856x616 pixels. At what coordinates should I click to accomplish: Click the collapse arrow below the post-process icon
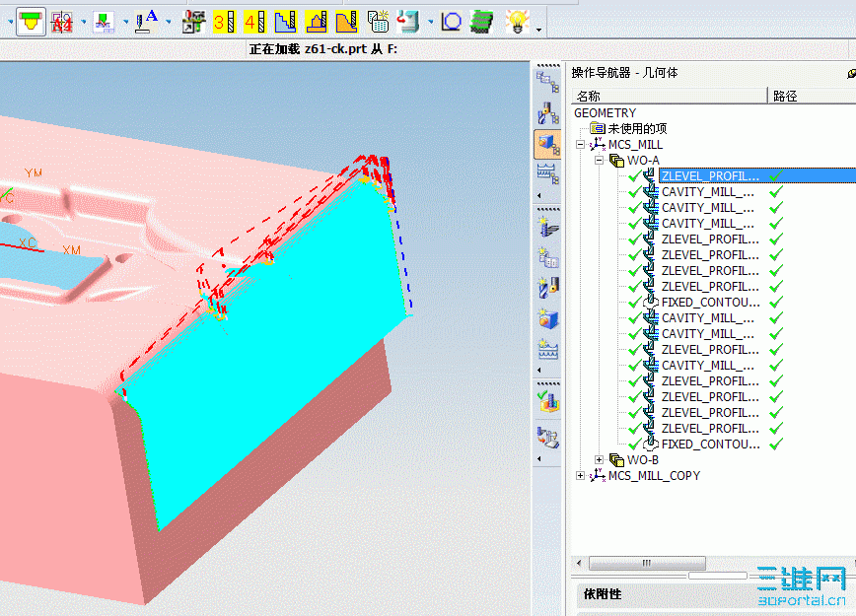coord(539,459)
